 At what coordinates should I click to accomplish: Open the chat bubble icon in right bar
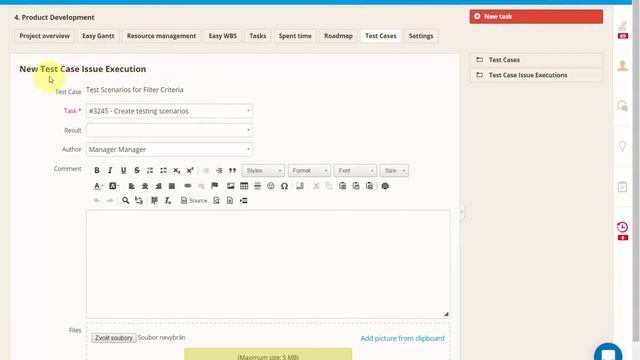point(622,106)
